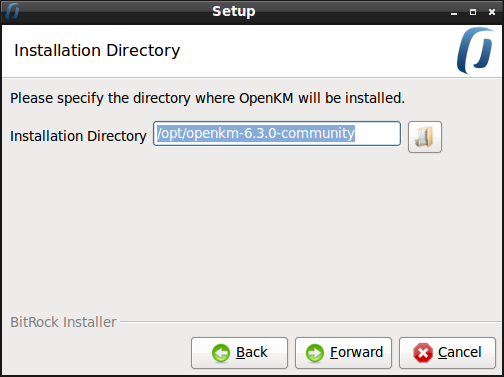Click the BitRock Installer label
Image resolution: width=504 pixels, height=377 pixels.
coord(63,322)
